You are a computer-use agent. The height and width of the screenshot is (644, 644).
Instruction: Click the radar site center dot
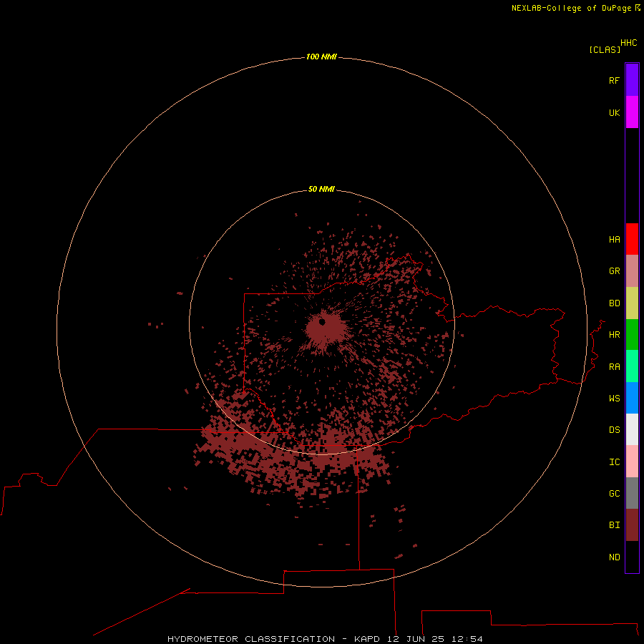(x=322, y=322)
